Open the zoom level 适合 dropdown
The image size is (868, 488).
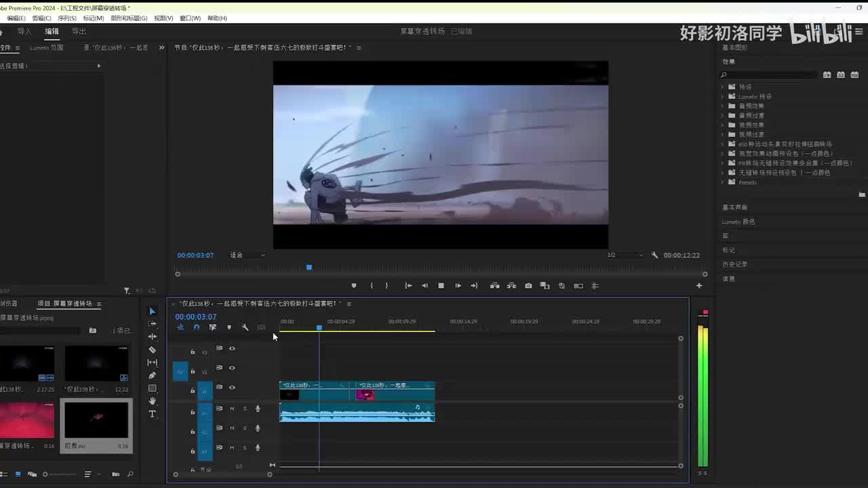(247, 256)
